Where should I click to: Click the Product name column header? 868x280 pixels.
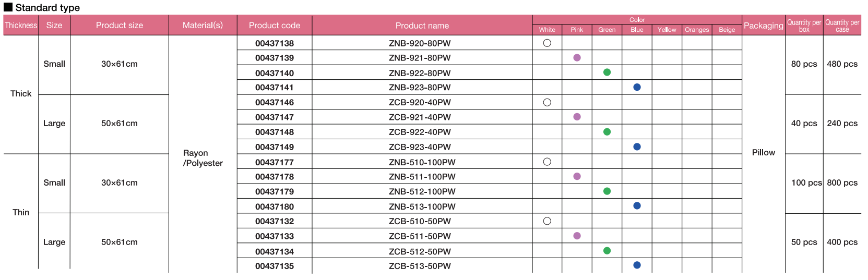422,26
